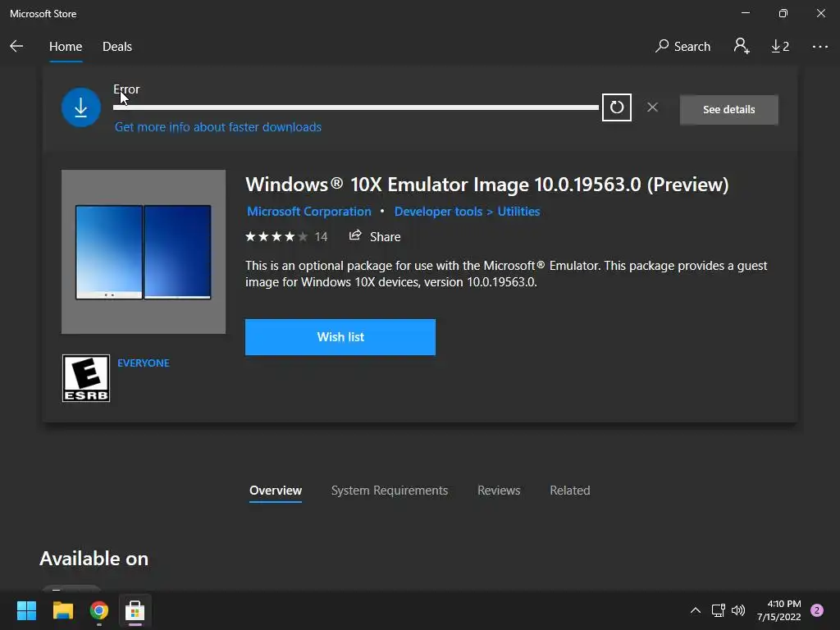The width and height of the screenshot is (840, 630).
Task: View the Related tab
Action: (570, 491)
